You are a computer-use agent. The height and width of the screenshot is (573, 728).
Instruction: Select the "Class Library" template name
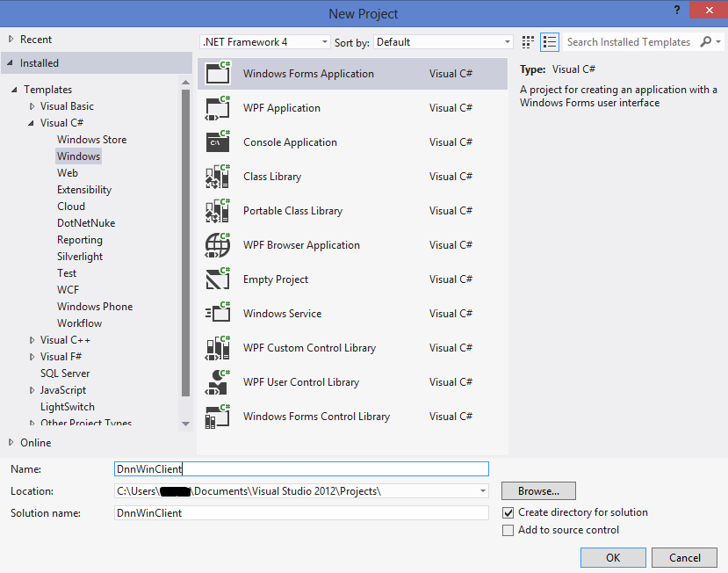pyautogui.click(x=272, y=177)
